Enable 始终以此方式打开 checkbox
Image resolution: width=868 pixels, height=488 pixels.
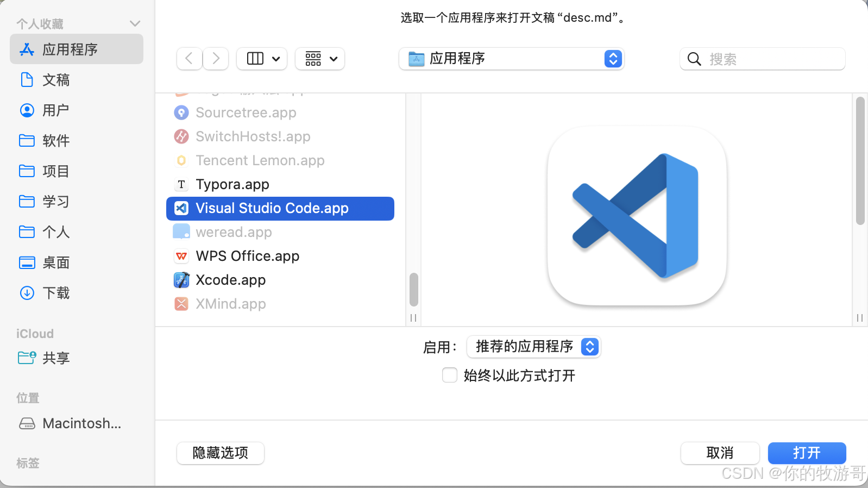[x=450, y=375]
